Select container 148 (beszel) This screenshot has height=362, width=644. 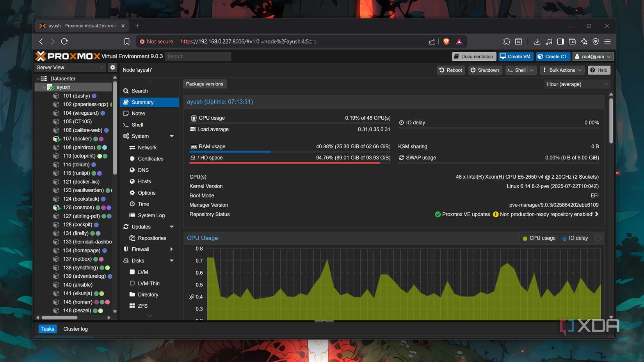coord(77,311)
